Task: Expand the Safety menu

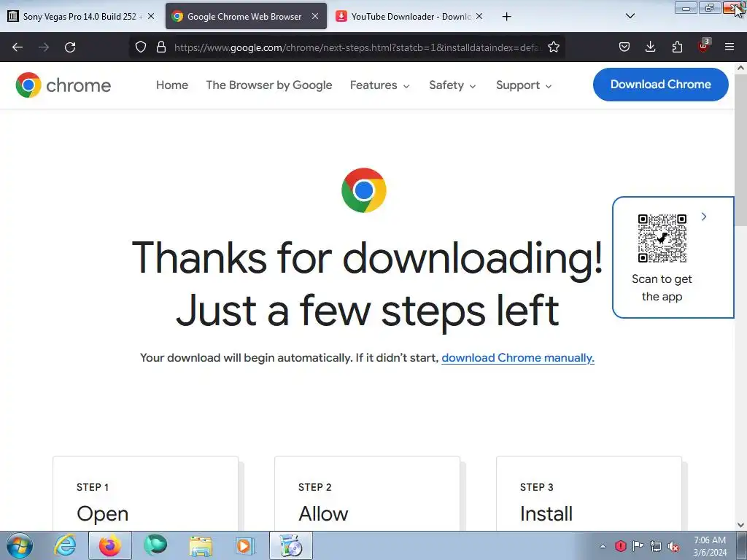Action: 452,85
